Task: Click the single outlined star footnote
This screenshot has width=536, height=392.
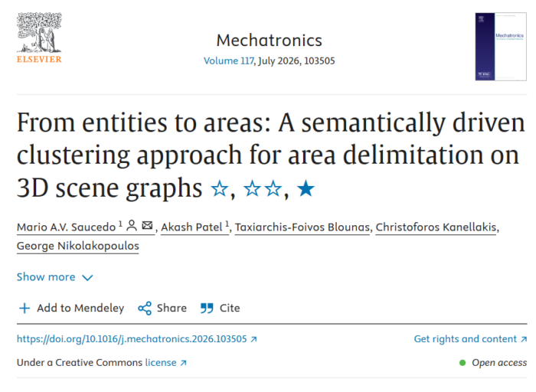Action: (220, 188)
